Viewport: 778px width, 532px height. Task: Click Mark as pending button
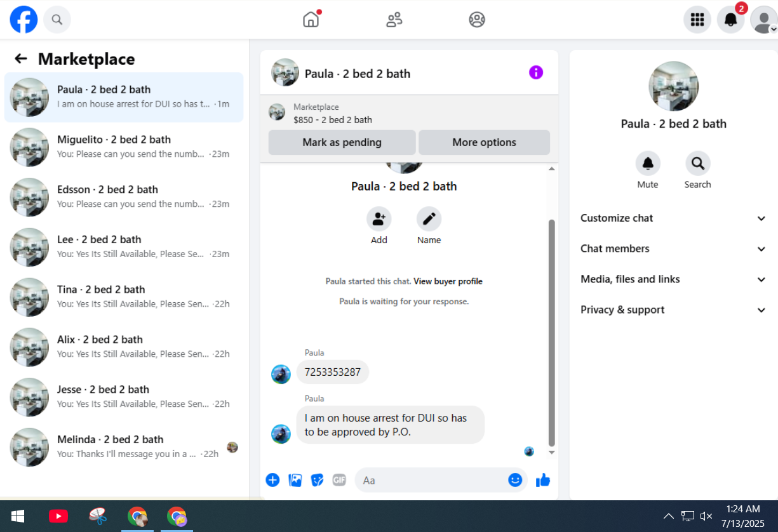(342, 142)
